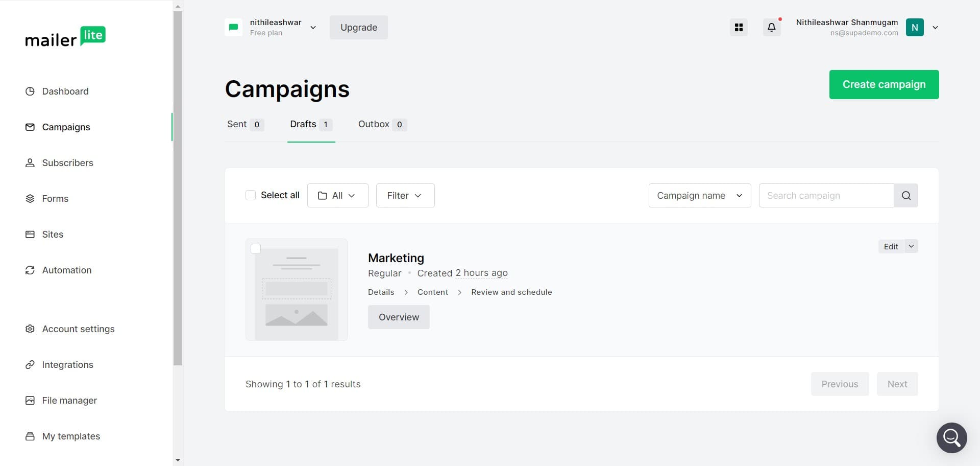Go to the Forms section
Viewport: 980px width, 466px height.
(55, 198)
